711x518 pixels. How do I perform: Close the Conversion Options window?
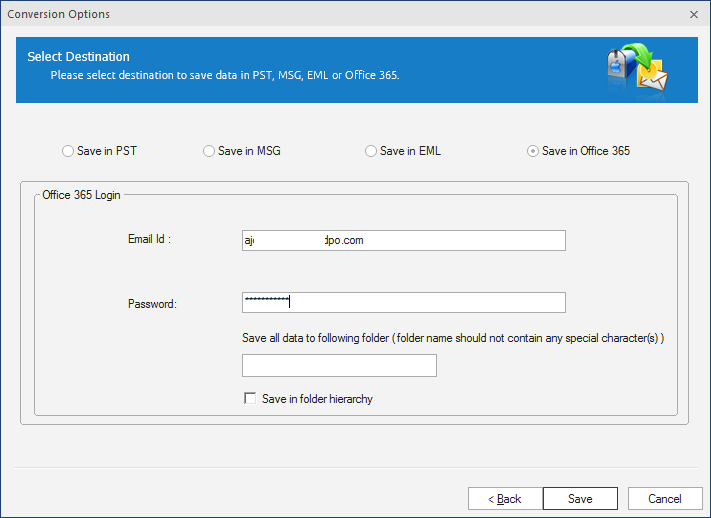[x=694, y=15]
